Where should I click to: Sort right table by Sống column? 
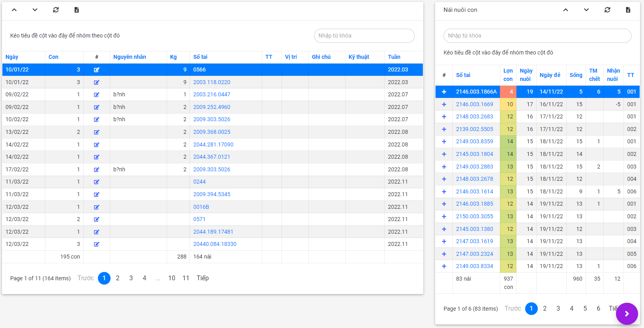[576, 75]
